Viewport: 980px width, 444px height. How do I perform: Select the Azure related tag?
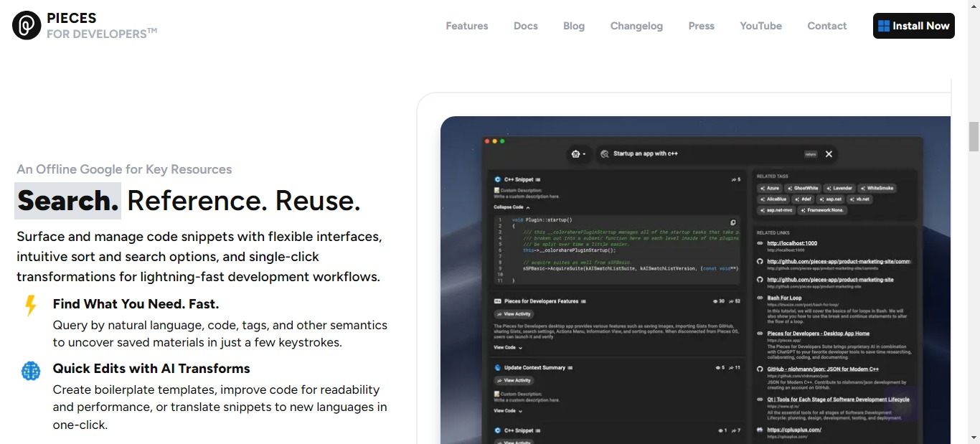(x=770, y=188)
